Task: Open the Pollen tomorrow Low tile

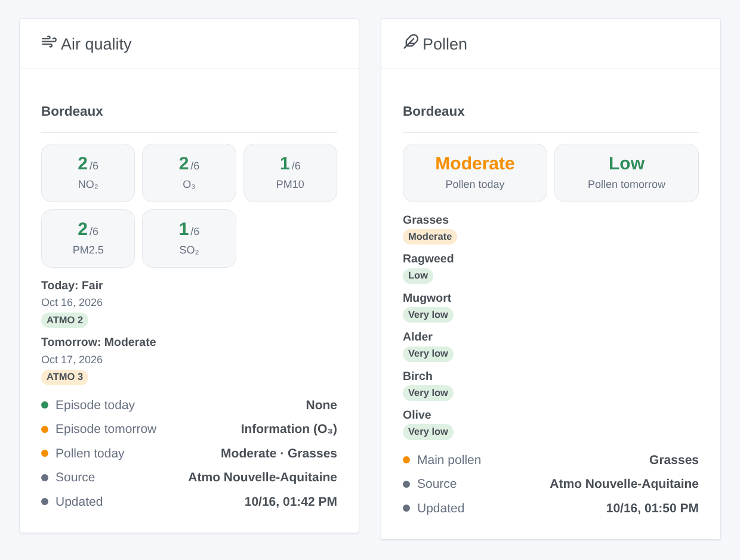Action: 627,173
